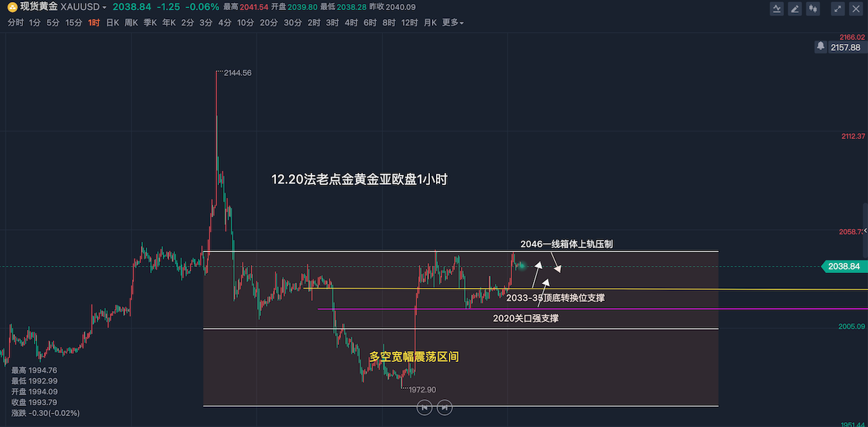Screen dimensions: 868x427
Task: Choose the 周K weekly chart
Action: (x=131, y=22)
